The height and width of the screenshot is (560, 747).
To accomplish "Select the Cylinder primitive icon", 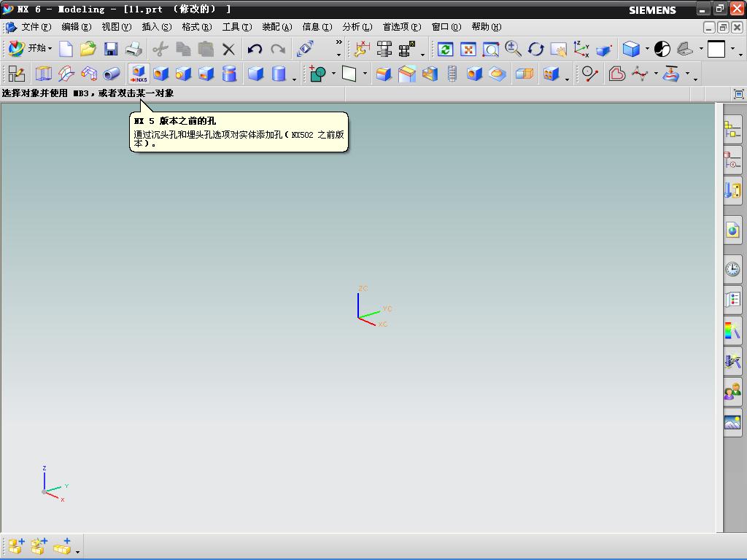I will click(279, 74).
